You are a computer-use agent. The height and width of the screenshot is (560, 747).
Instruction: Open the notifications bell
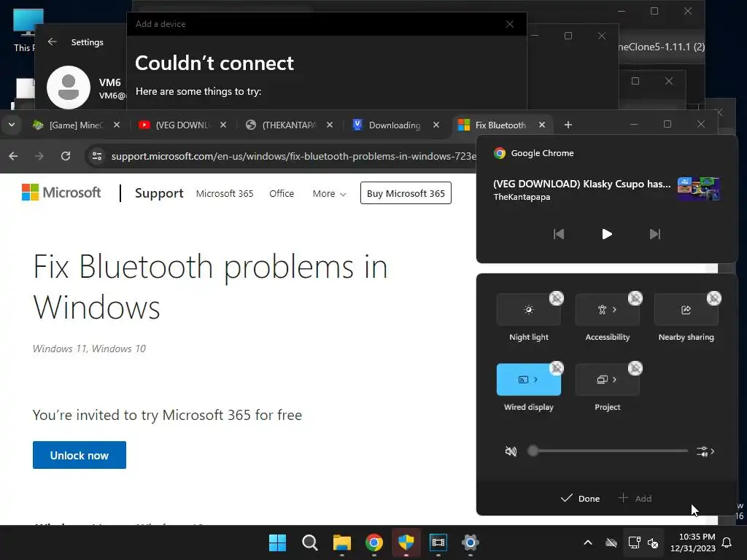[x=727, y=542]
